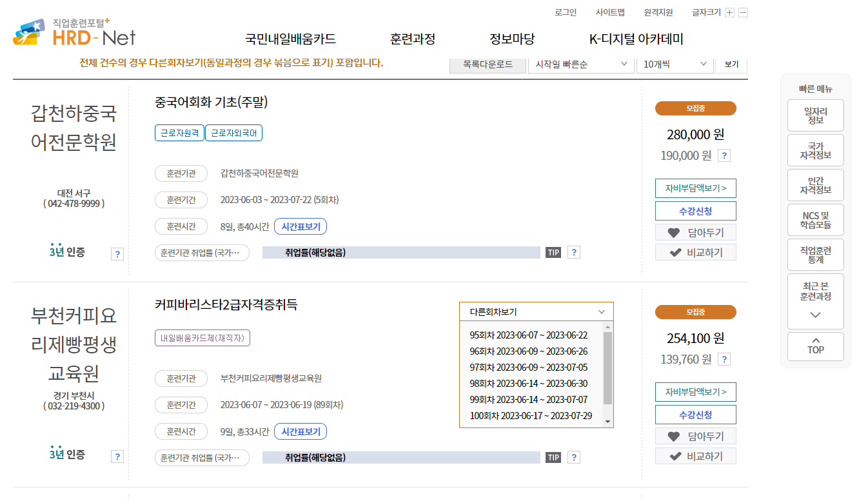
Task: Shrink text using the 글자크기 minus icon
Action: coord(743,12)
